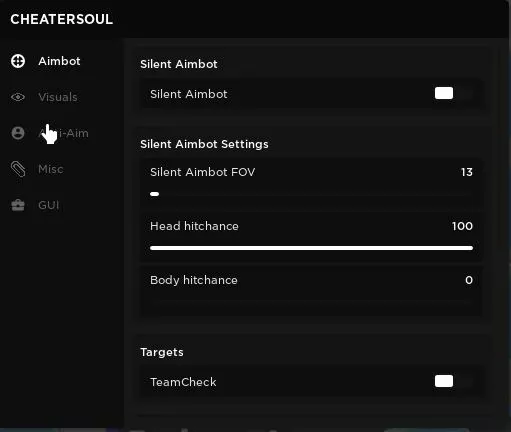The width and height of the screenshot is (511, 432).
Task: Click the Targets section header
Action: [162, 352]
